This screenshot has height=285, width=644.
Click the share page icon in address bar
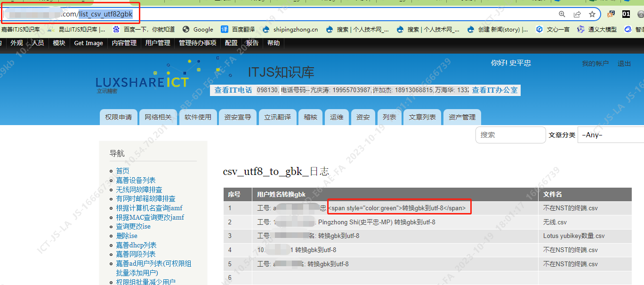tap(577, 14)
